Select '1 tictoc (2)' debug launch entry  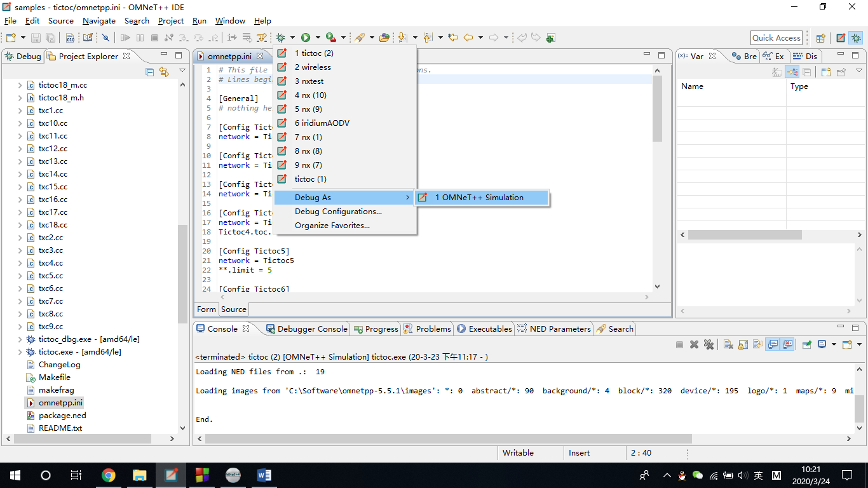345,53
